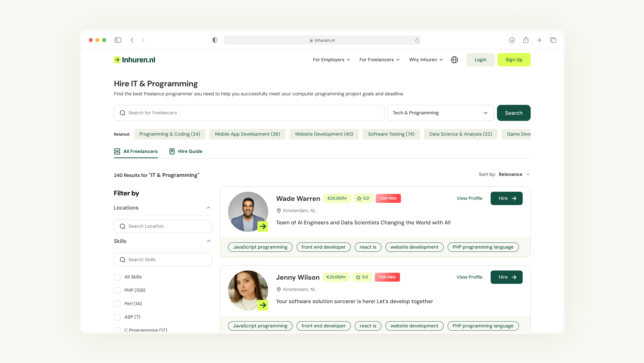Open the Tech & Programming category dropdown

point(440,113)
